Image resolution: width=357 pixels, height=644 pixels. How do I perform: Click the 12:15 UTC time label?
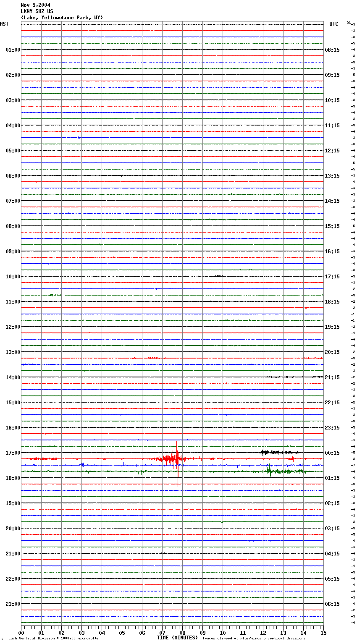[x=332, y=151]
